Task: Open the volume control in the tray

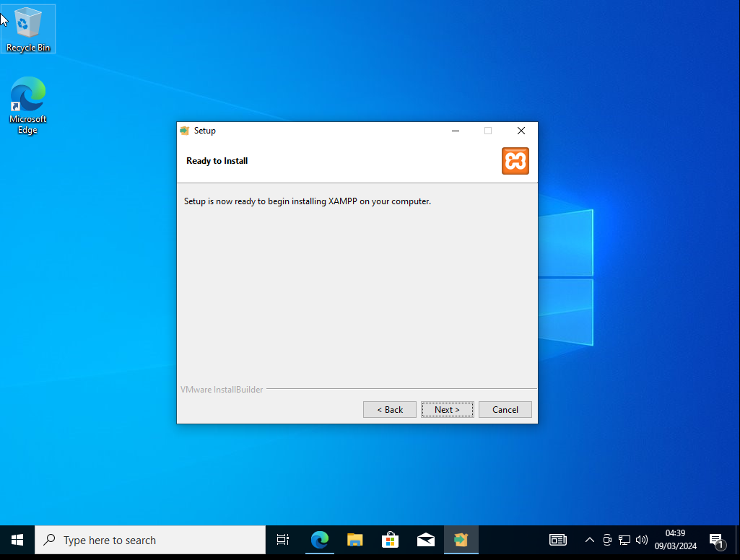Action: pos(641,540)
